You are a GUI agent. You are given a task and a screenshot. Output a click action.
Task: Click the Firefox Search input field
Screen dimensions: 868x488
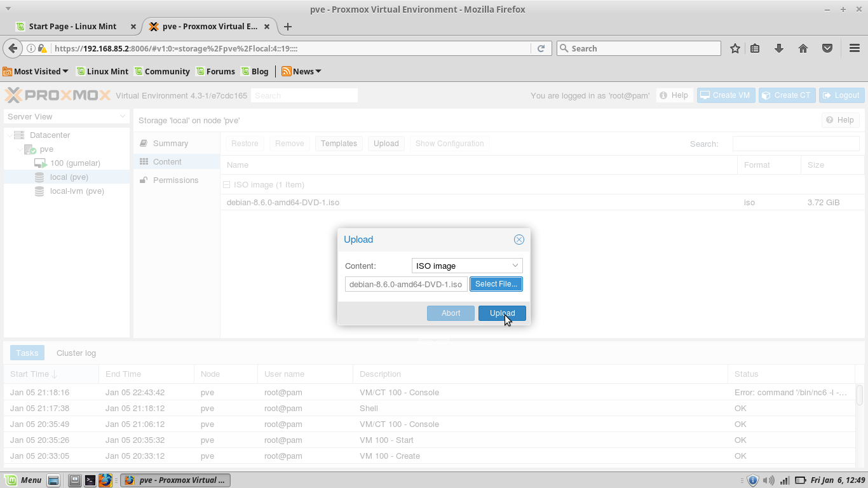tap(639, 48)
